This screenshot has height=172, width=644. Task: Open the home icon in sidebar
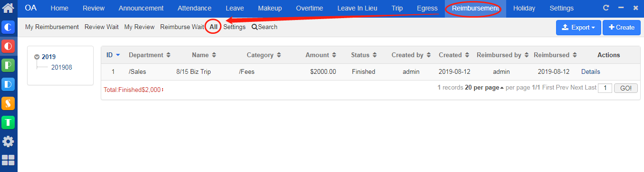9,8
